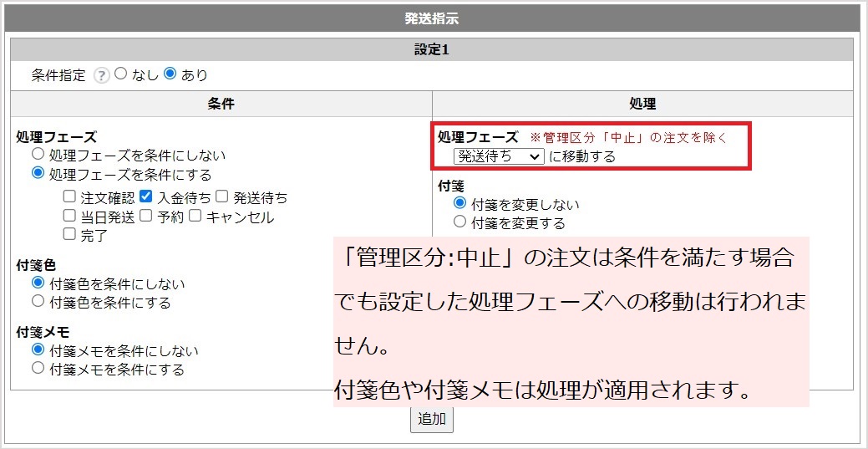Select 付箋メモを条件にしない radio
The height and width of the screenshot is (449, 868).
coord(38,350)
